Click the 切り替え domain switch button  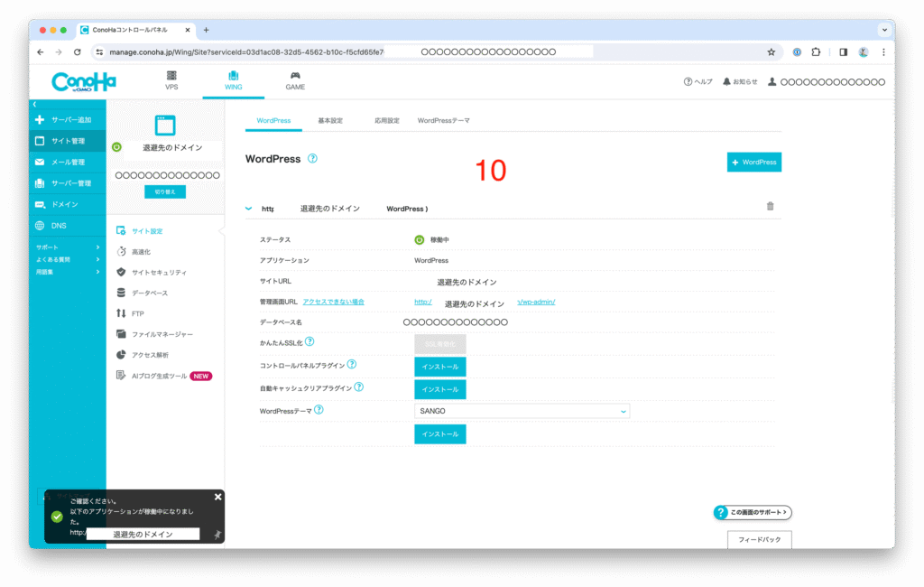click(x=165, y=191)
